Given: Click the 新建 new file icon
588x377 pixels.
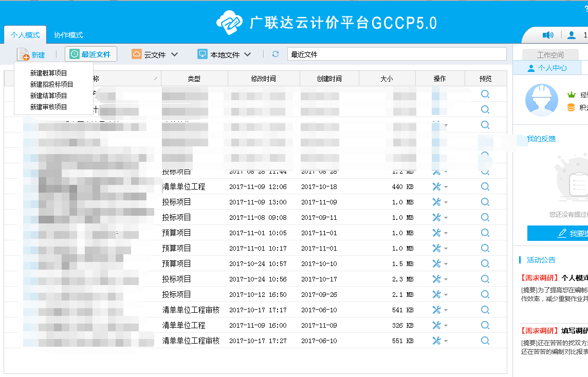Looking at the screenshot, I should click(23, 54).
